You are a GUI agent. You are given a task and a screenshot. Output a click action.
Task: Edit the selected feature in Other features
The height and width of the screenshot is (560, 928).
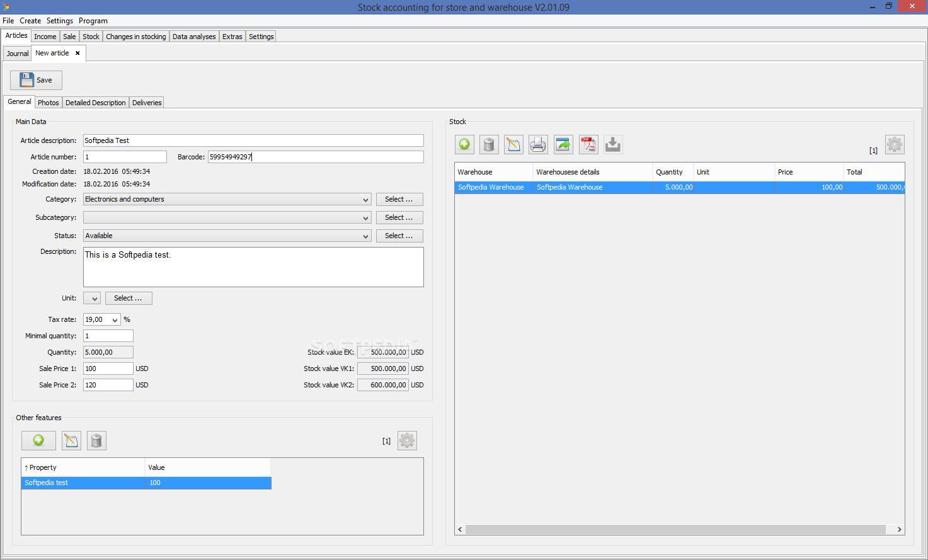71,440
